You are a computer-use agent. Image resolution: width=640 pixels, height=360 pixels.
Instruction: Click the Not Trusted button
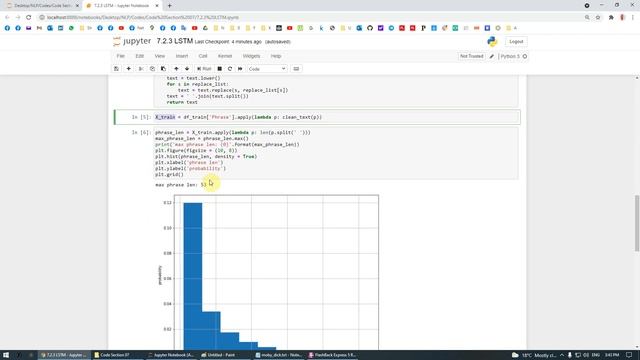(x=471, y=56)
